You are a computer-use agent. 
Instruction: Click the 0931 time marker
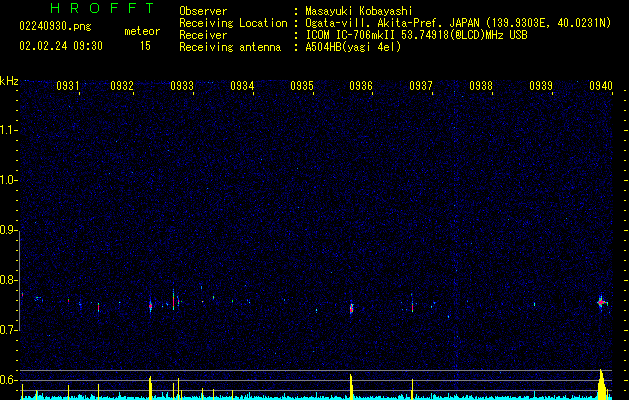click(68, 86)
